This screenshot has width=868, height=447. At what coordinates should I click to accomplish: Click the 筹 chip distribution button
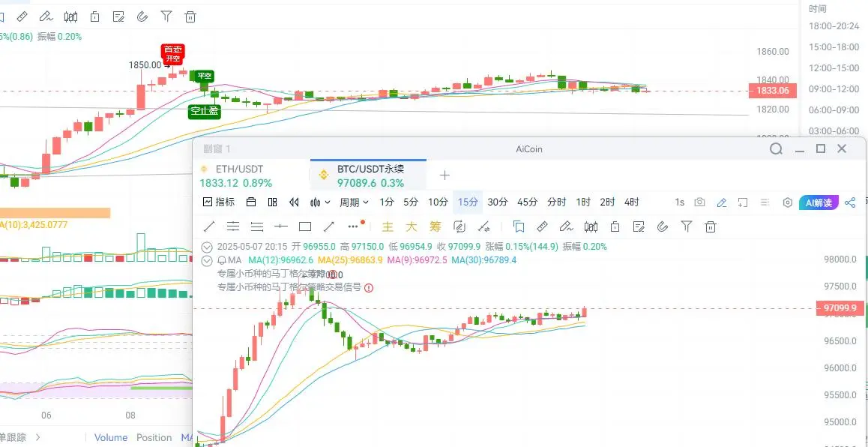click(x=435, y=226)
